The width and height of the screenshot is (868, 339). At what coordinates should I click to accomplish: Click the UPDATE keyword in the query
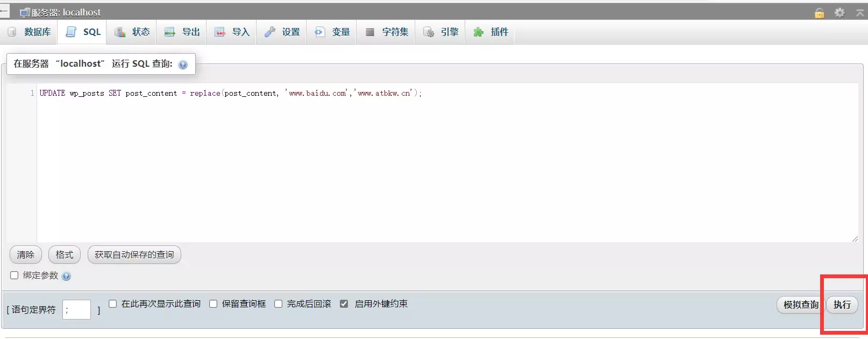point(52,93)
